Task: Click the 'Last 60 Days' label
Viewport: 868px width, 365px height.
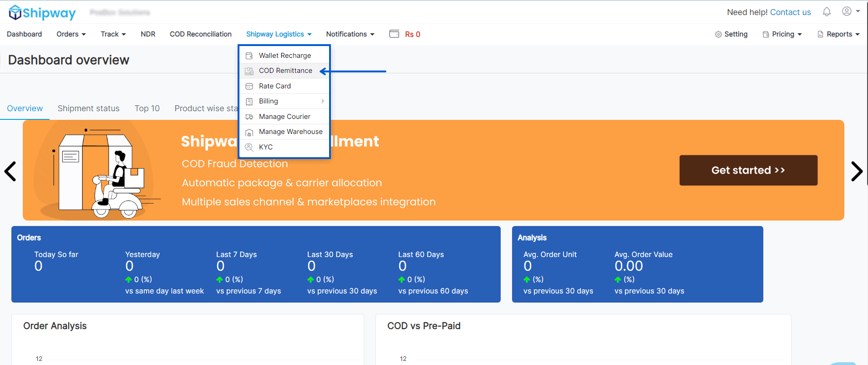Action: pyautogui.click(x=421, y=255)
